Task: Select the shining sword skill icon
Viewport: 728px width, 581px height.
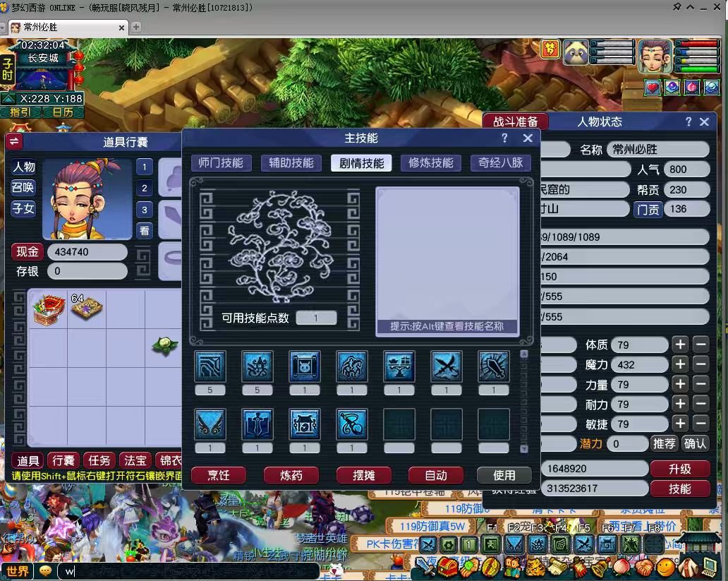Action: coord(494,366)
